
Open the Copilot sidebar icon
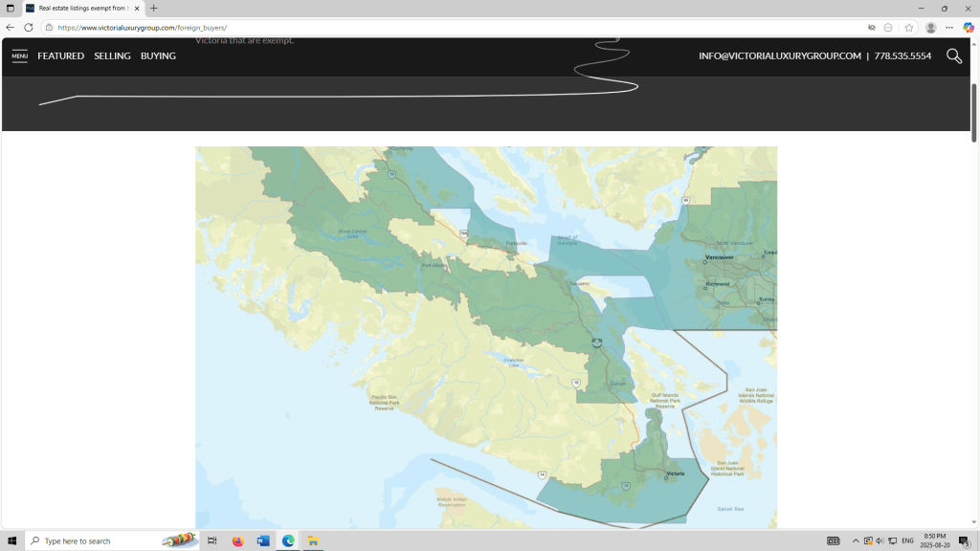coord(968,28)
